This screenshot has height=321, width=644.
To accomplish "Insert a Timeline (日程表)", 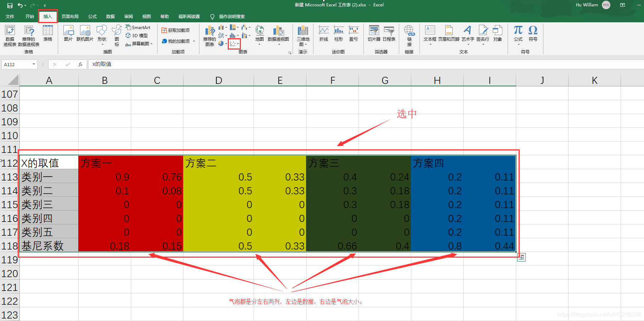I will point(389,34).
